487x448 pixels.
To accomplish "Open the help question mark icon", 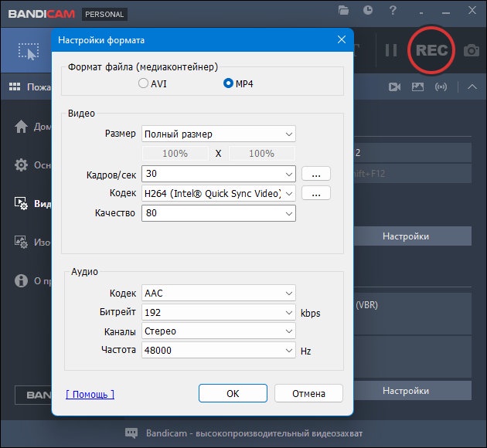I will 393,10.
